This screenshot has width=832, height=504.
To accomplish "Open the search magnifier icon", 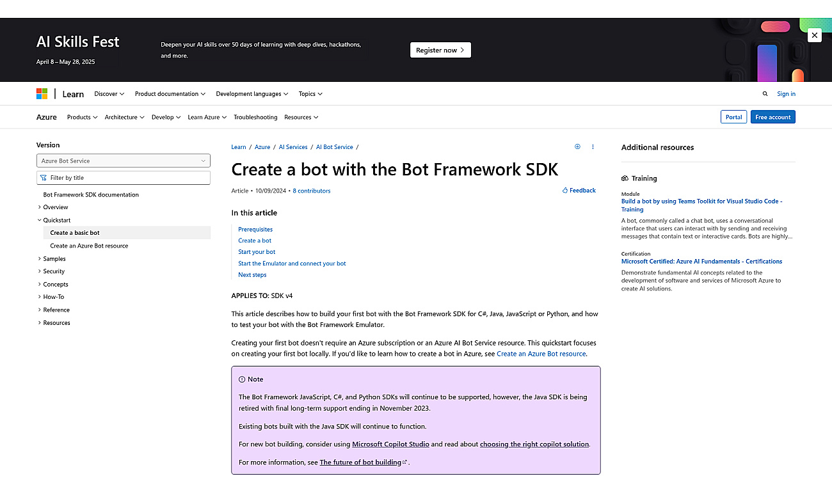I will pos(765,94).
